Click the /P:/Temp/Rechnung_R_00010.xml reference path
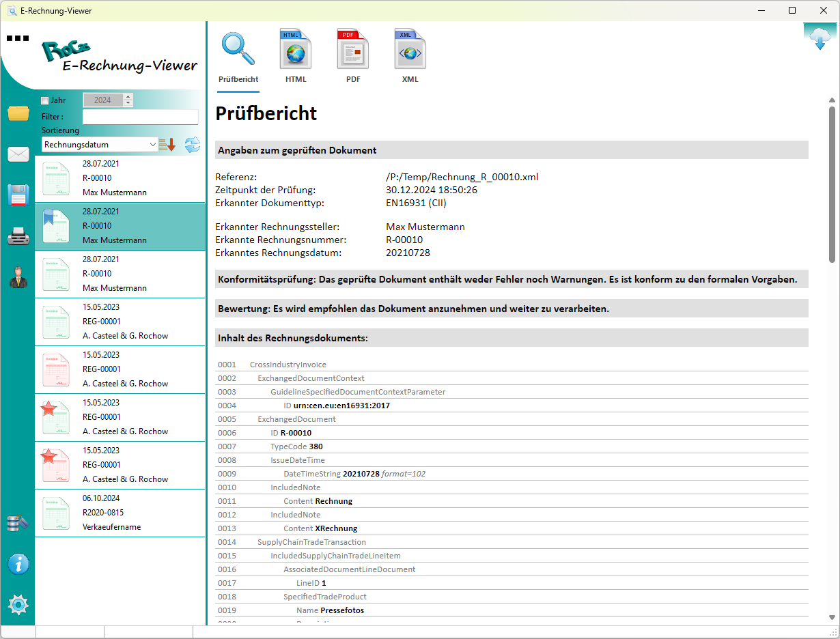The image size is (840, 639). (x=462, y=177)
